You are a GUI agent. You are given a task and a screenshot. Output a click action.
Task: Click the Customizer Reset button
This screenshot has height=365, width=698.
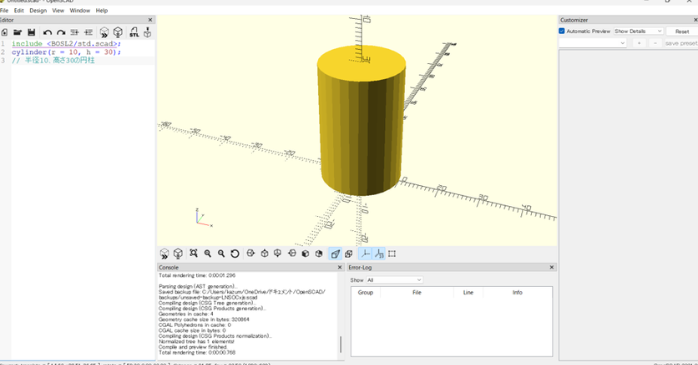[x=682, y=31]
